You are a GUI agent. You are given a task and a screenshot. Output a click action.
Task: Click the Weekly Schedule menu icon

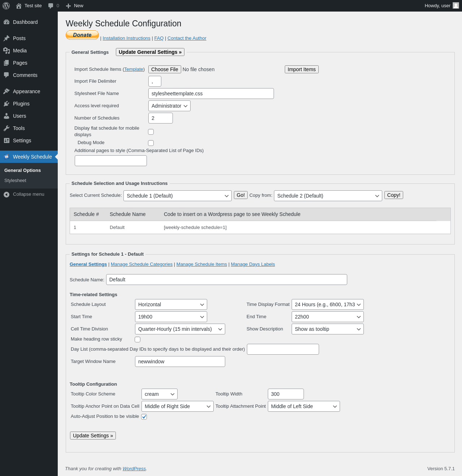(x=6, y=157)
